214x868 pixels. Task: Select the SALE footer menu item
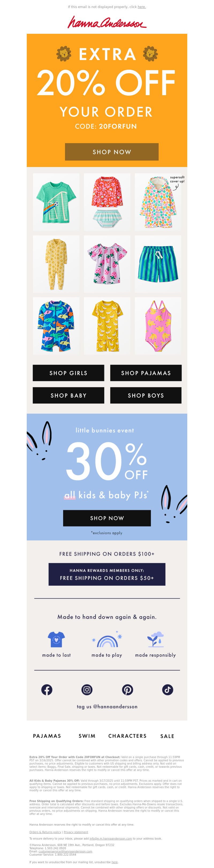pos(167,736)
